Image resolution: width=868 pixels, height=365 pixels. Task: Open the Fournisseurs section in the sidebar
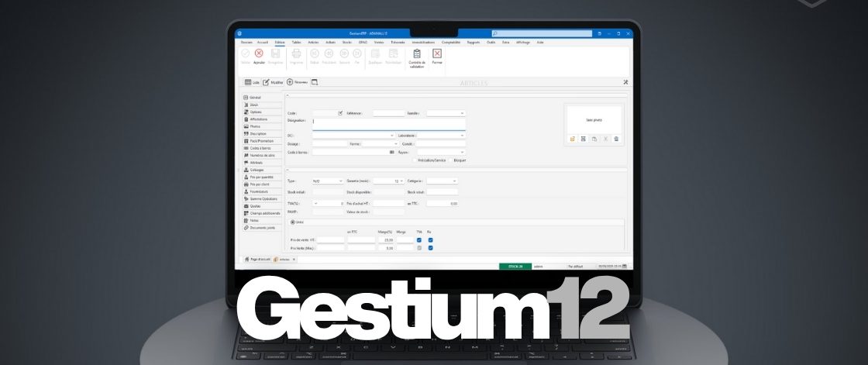pos(260,191)
